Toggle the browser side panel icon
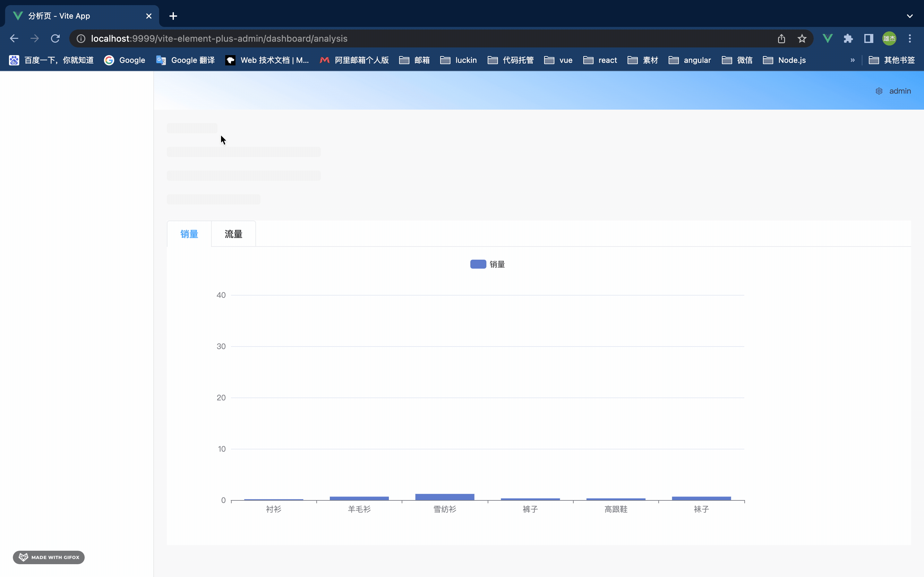This screenshot has width=924, height=577. pyautogui.click(x=868, y=38)
